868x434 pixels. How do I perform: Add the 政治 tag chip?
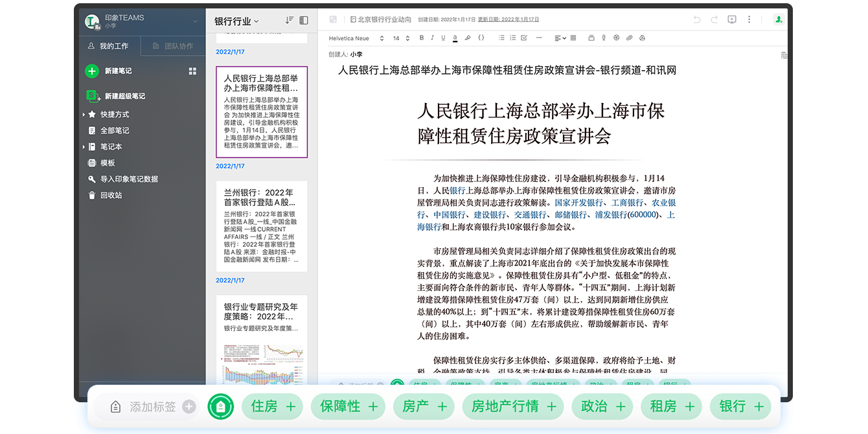(x=602, y=407)
